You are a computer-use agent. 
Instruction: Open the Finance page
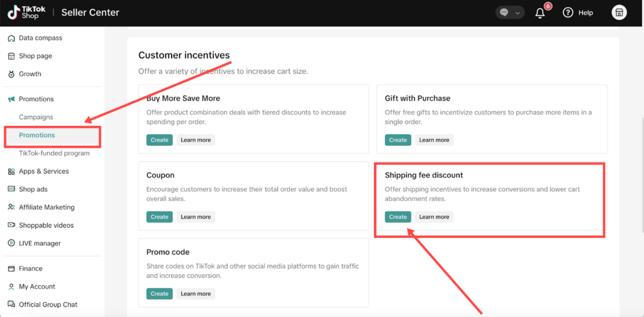click(30, 269)
